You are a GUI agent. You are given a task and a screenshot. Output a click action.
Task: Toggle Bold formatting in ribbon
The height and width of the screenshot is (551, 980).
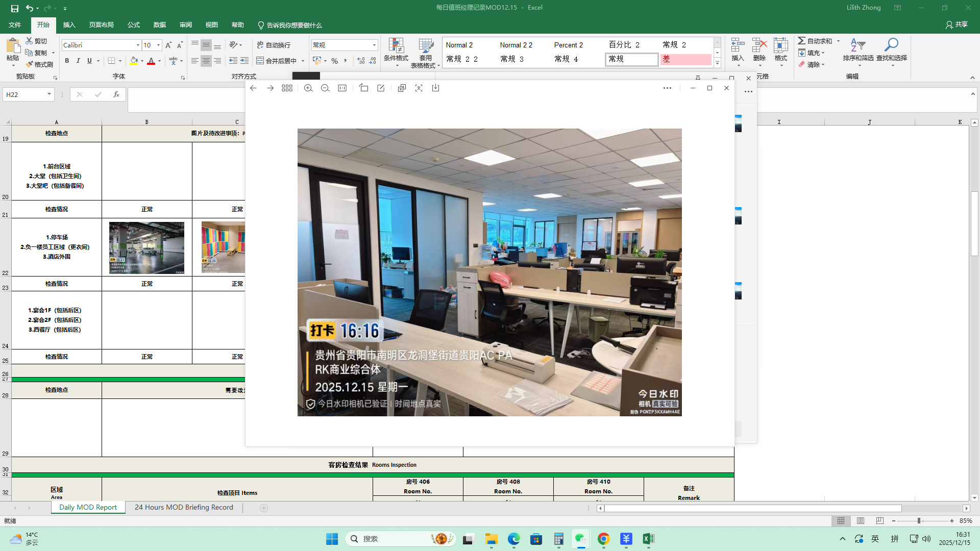[67, 61]
